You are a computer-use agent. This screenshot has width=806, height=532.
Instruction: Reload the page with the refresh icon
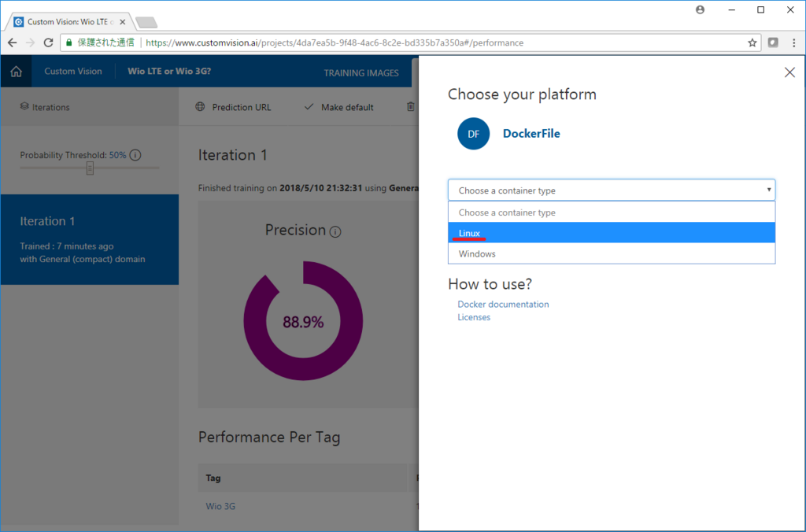click(x=48, y=42)
